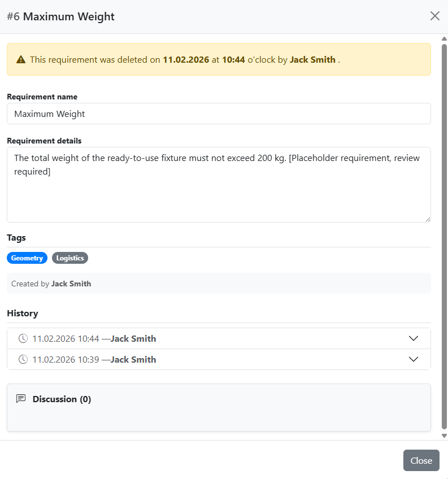This screenshot has height=479, width=448.
Task: Click the scrollbar up arrow
Action: coord(443,40)
